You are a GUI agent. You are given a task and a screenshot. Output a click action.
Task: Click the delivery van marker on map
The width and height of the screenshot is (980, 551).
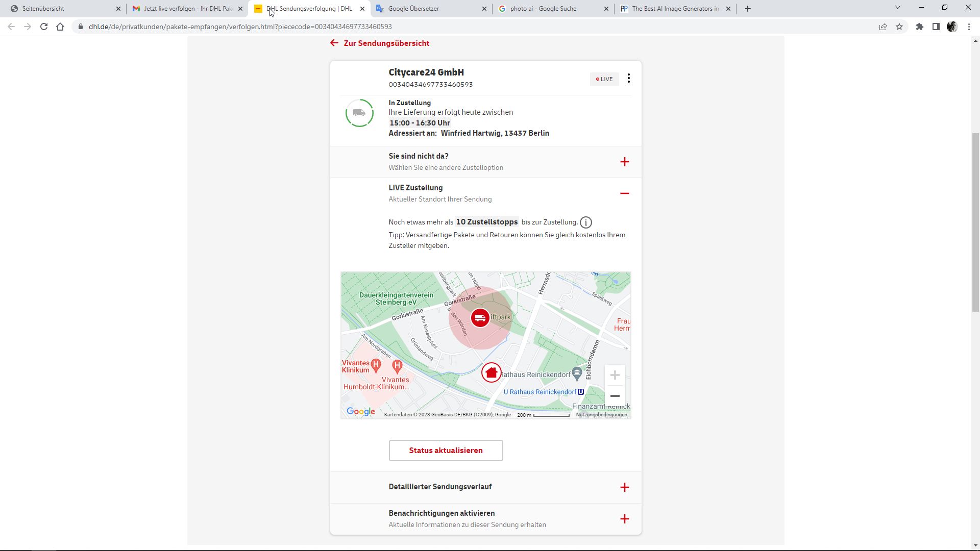tap(480, 318)
